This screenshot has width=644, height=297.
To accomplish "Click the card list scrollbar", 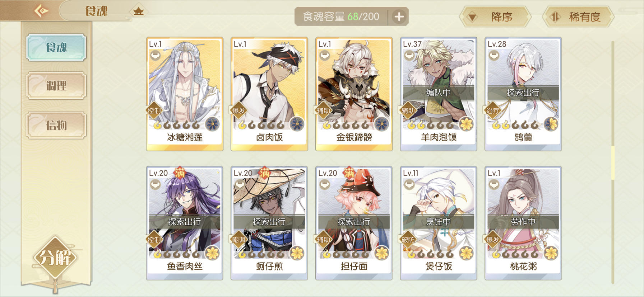I will (613, 163).
